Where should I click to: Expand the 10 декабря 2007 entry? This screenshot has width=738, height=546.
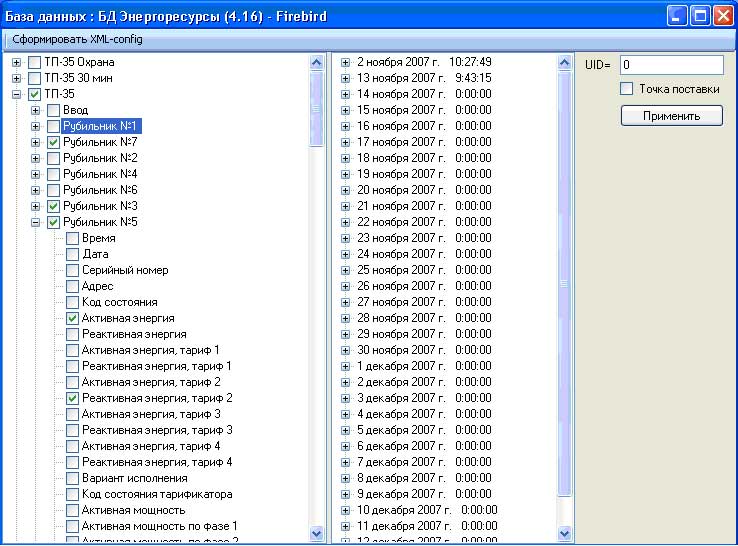345,510
